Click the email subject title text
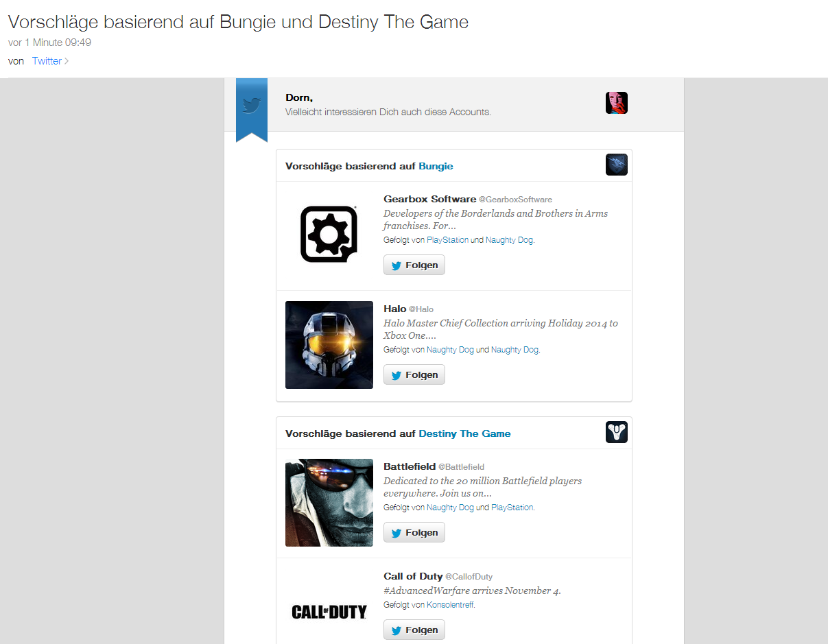This screenshot has height=644, width=828. (238, 22)
